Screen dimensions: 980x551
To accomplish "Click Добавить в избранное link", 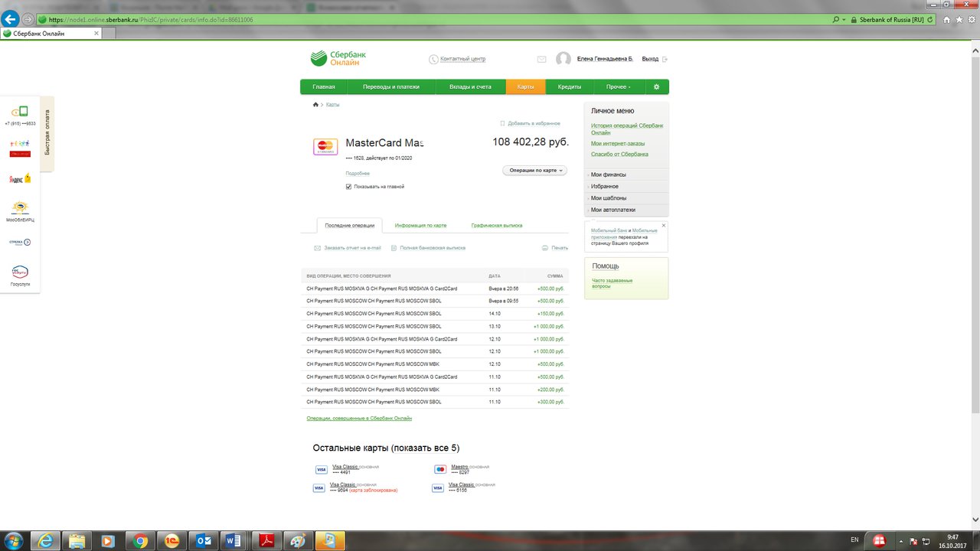I will pyautogui.click(x=534, y=123).
